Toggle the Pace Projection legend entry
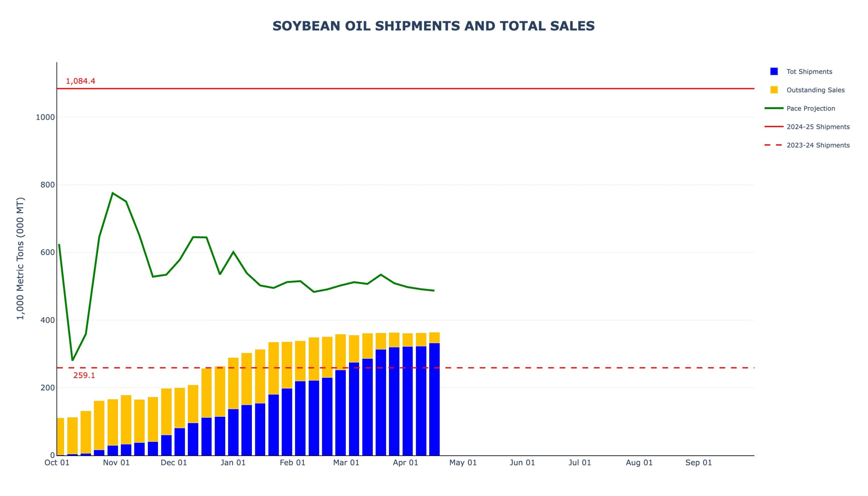This screenshot has width=868, height=496. 810,108
